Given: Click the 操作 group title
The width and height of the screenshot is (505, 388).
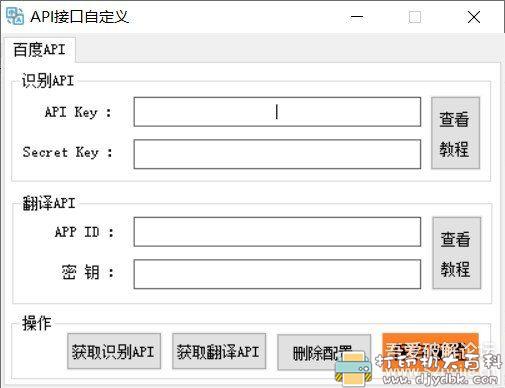Looking at the screenshot, I should (x=37, y=323).
